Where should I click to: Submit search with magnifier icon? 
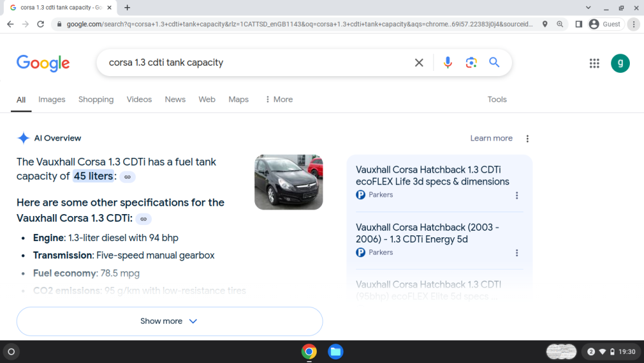point(494,63)
